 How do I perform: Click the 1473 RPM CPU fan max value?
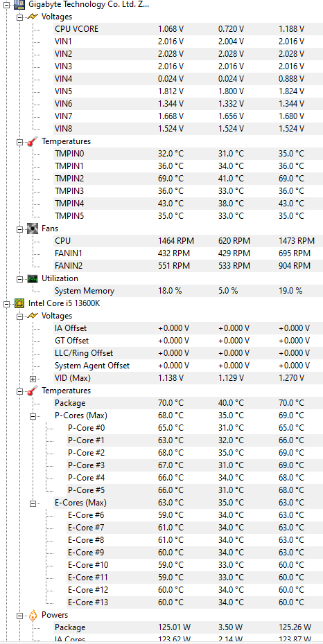296,241
